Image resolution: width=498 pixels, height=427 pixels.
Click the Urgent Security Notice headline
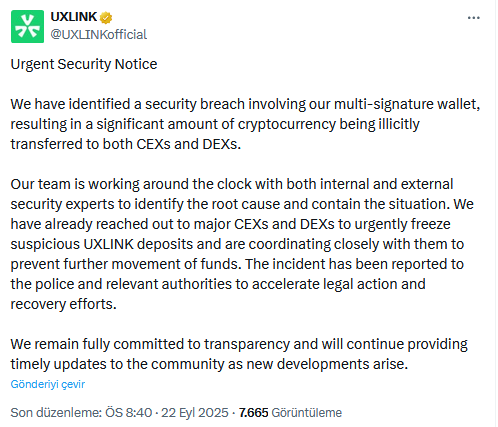pyautogui.click(x=84, y=64)
